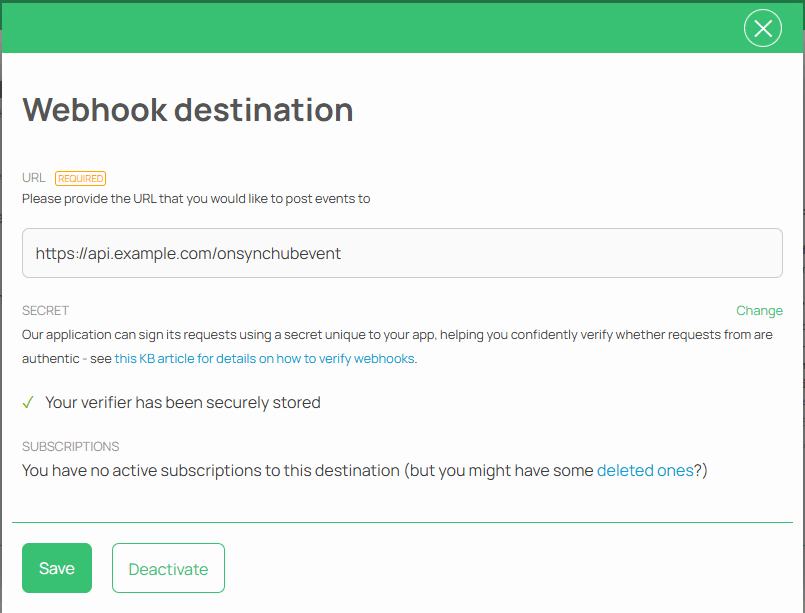Save the webhook destination

tap(57, 568)
